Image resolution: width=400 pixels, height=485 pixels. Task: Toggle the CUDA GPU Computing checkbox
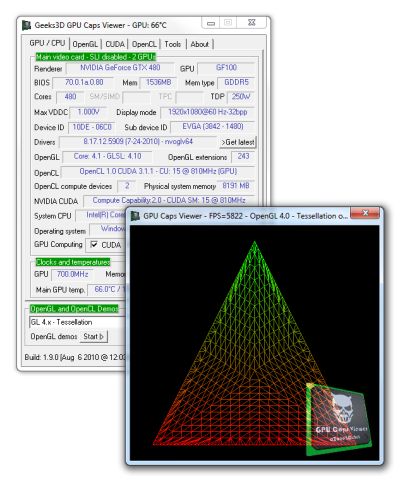click(x=94, y=245)
